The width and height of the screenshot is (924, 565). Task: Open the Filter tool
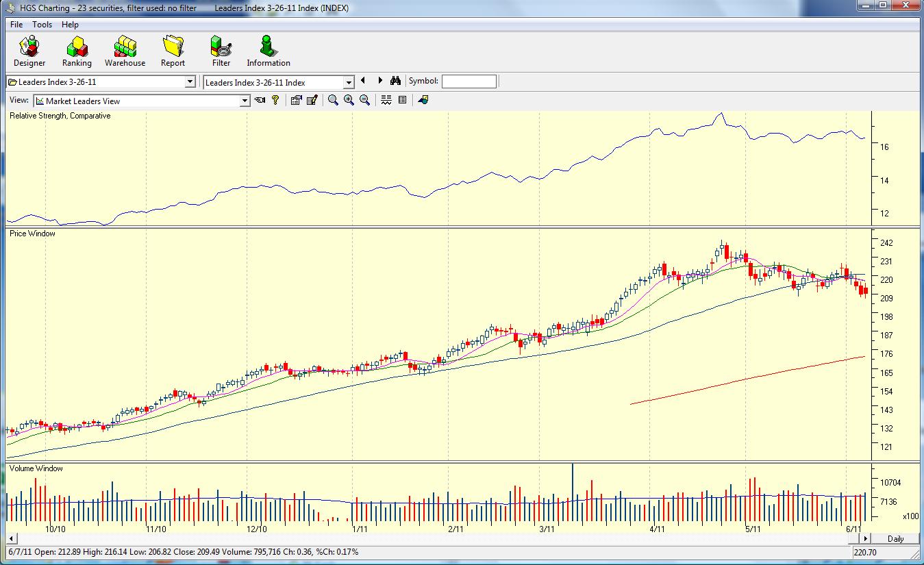(221, 52)
